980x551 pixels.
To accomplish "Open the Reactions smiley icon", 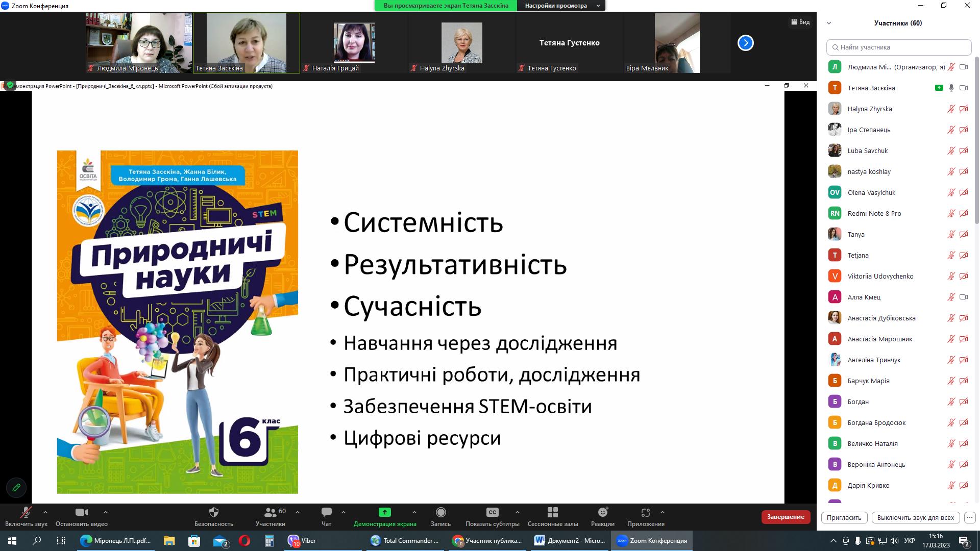I will click(603, 512).
